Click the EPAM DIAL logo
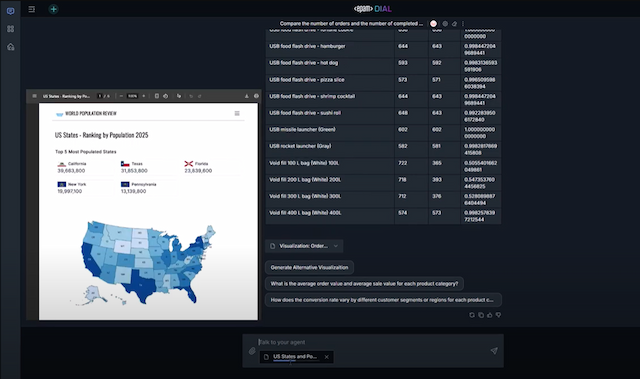The width and height of the screenshot is (640, 379). (x=373, y=9)
